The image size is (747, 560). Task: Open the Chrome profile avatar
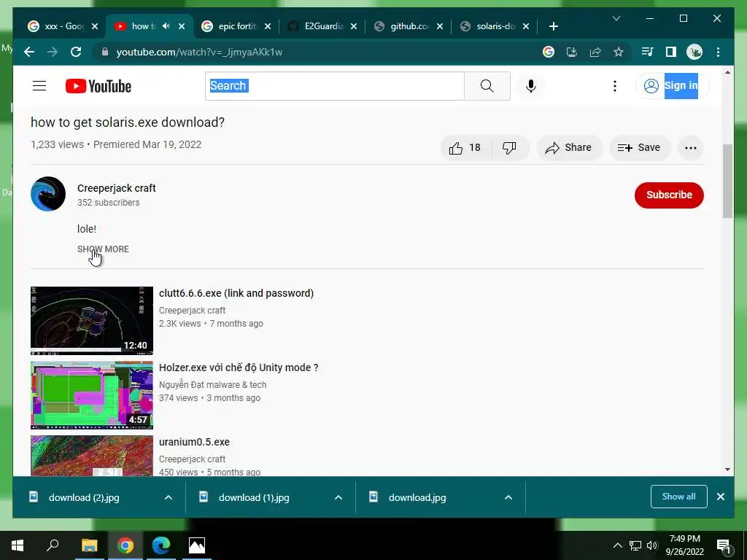[694, 52]
